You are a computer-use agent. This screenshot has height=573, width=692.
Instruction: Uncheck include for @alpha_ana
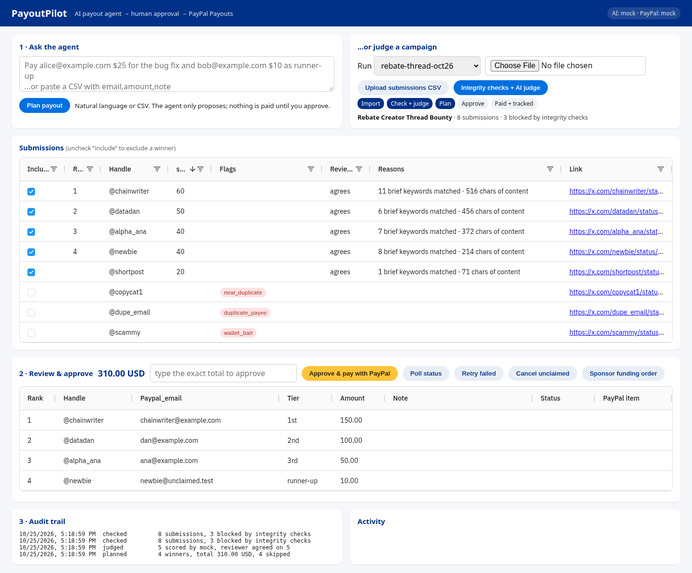(31, 232)
